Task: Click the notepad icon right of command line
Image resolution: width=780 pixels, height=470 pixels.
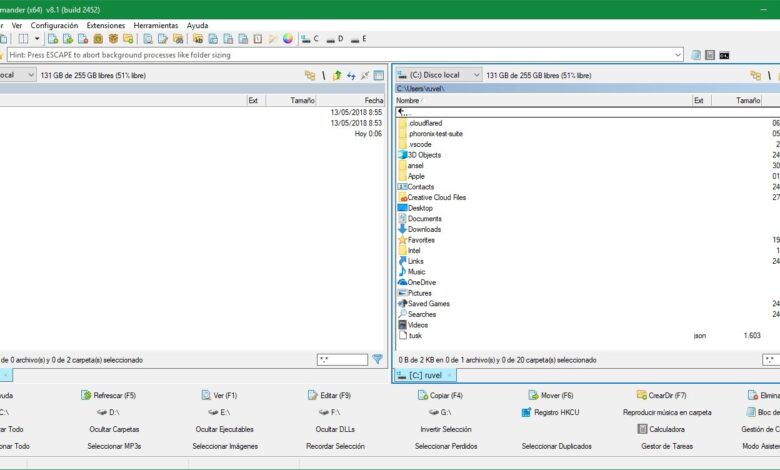Action: tap(695, 55)
